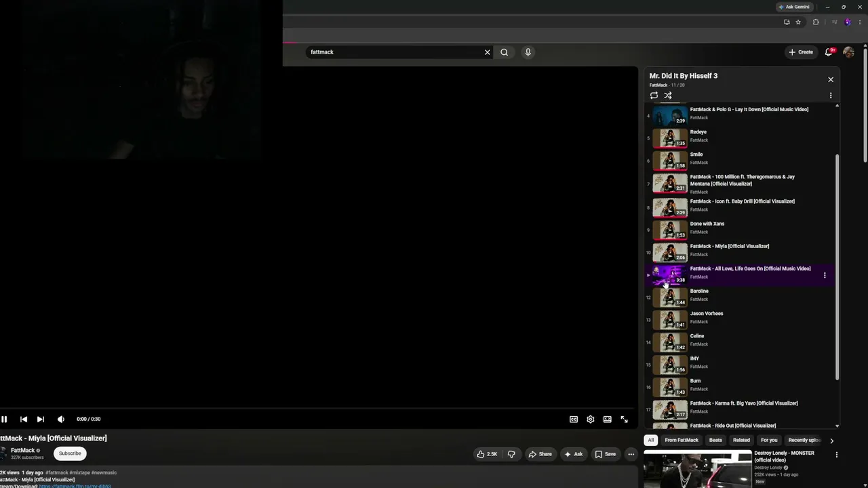Subscribe to the FattMack channel

point(70,453)
